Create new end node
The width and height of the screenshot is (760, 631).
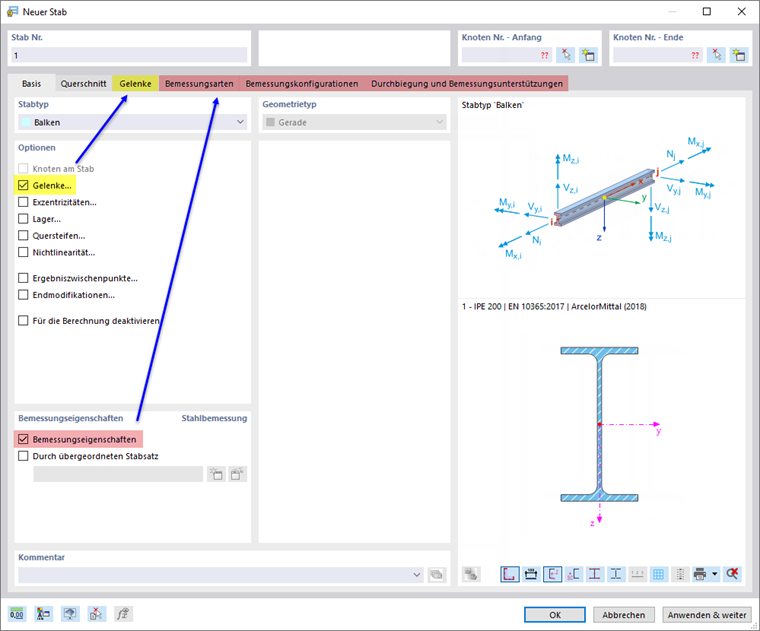(x=739, y=55)
